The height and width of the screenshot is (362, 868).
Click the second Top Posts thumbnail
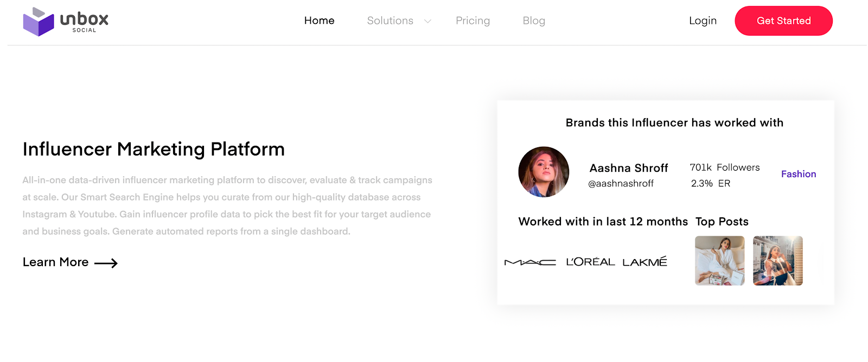[x=777, y=261]
